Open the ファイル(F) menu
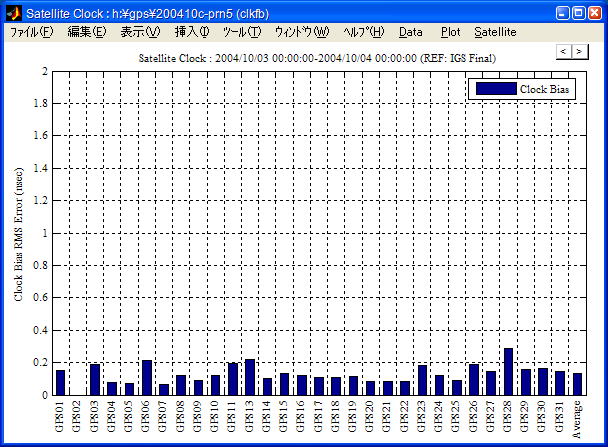 (x=31, y=32)
